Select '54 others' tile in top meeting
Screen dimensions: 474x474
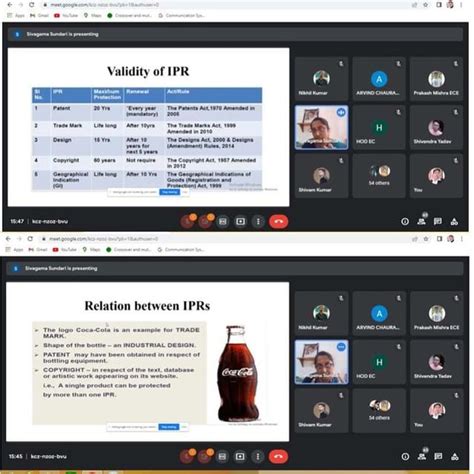point(379,176)
